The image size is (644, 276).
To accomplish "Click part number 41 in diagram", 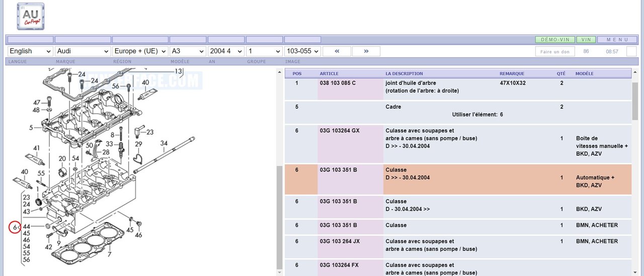I will [x=37, y=148].
